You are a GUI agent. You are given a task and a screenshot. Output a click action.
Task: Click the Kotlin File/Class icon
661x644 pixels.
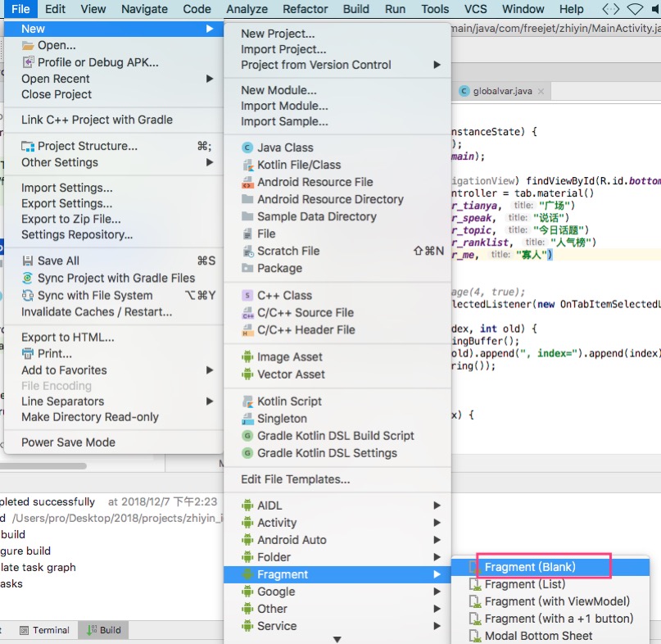point(247,165)
